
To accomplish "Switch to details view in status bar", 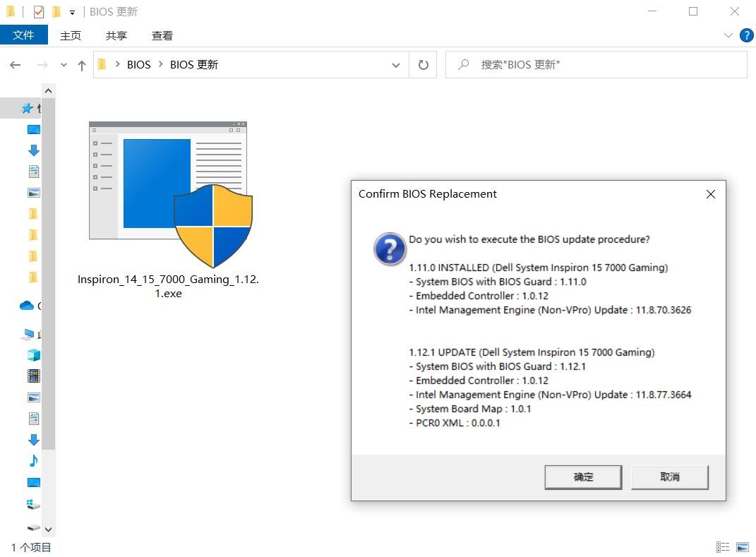I will pos(722,546).
